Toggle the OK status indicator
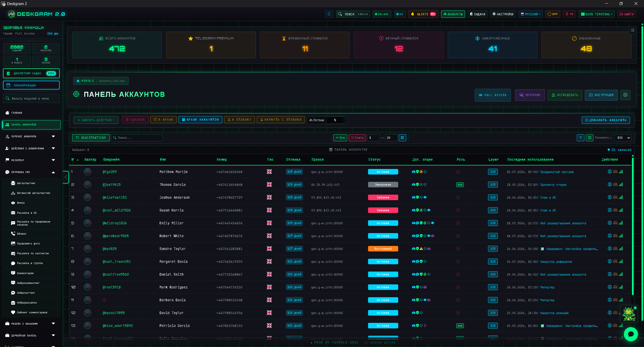 point(399,14)
